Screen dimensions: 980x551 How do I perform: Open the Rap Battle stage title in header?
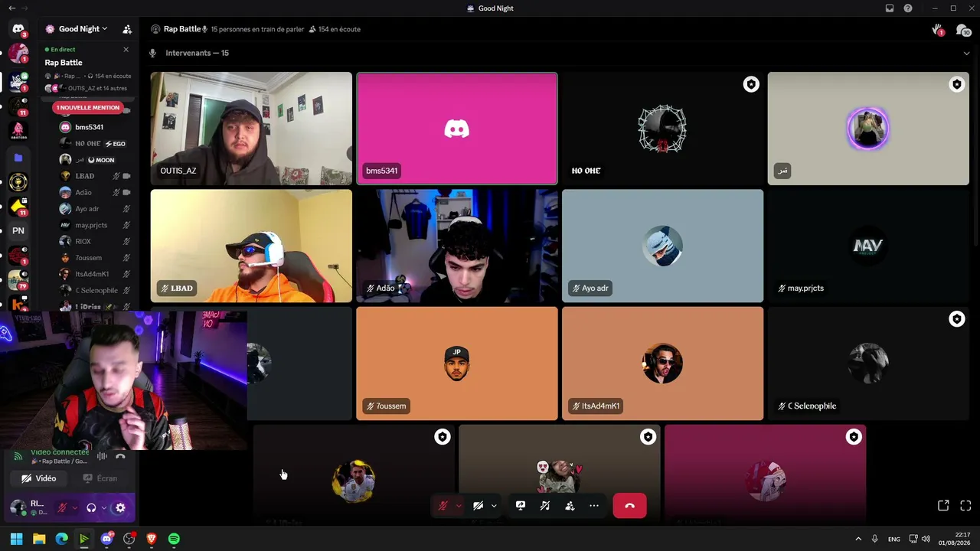[182, 29]
